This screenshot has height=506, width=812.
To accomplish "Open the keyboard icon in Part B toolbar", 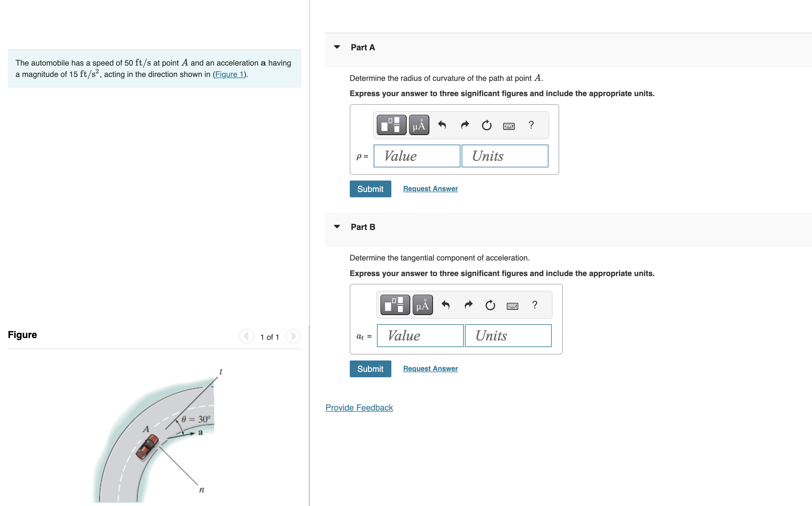I will point(513,305).
